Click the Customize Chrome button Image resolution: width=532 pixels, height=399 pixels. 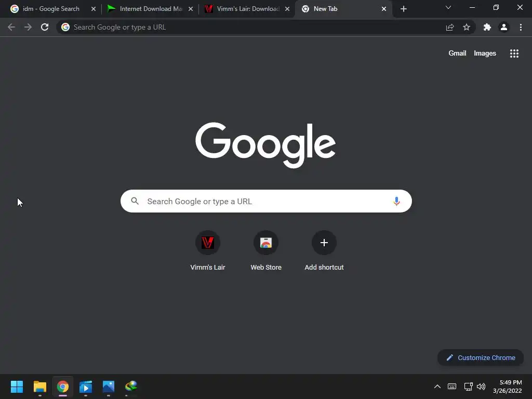click(481, 357)
